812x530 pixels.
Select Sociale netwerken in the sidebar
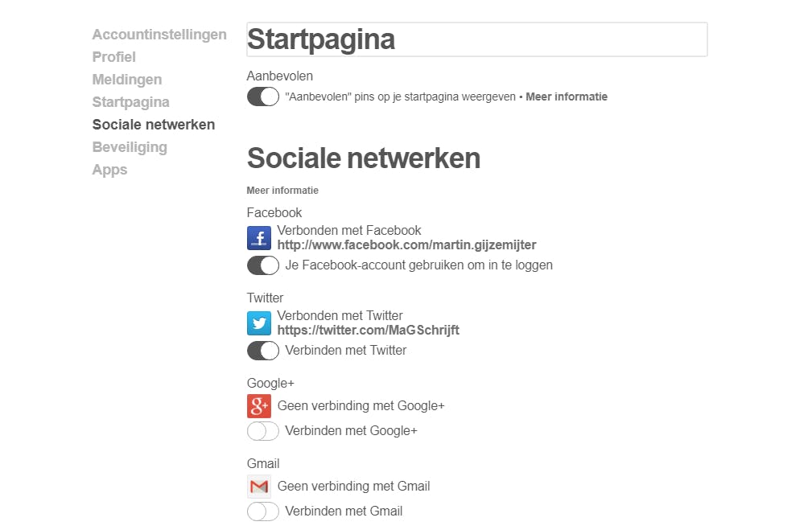point(153,125)
